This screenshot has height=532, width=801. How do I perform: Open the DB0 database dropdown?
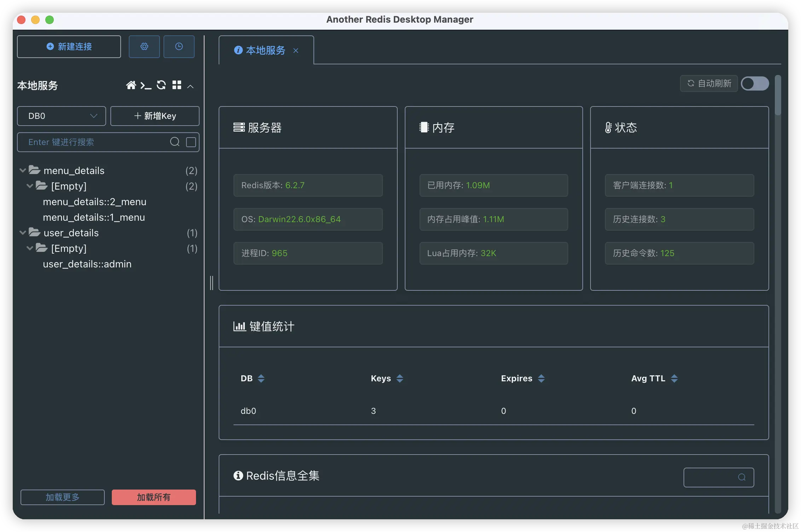coord(62,116)
